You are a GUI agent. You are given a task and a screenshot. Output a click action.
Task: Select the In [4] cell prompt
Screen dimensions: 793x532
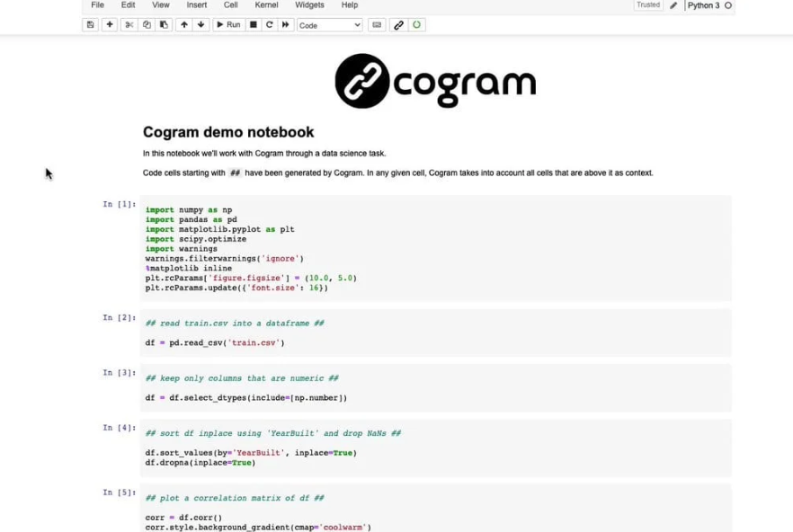coord(120,428)
